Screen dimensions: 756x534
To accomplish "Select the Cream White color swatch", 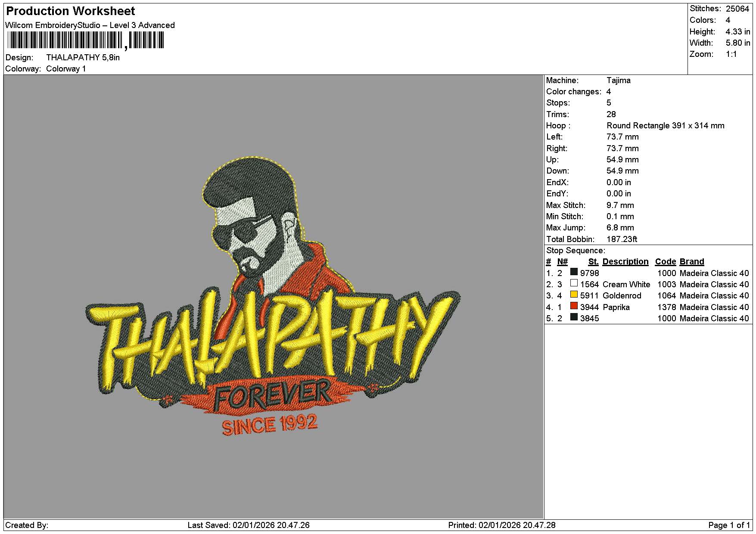I will (574, 283).
